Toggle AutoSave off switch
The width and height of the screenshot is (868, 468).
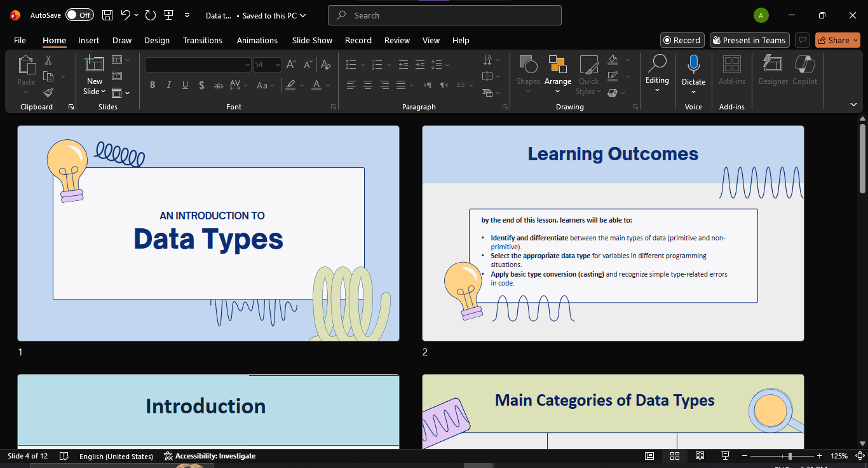click(79, 14)
